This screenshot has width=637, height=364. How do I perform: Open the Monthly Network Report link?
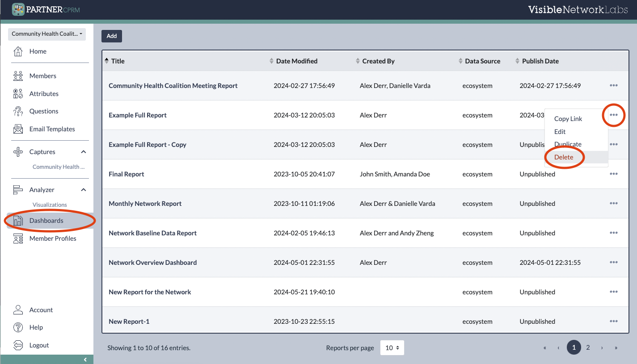pos(145,204)
